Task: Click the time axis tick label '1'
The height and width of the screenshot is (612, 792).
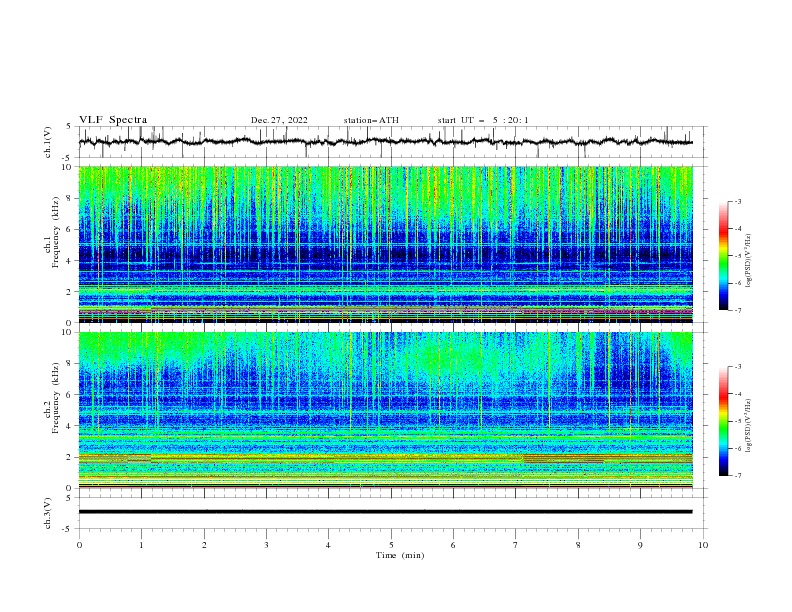Action: tap(141, 545)
